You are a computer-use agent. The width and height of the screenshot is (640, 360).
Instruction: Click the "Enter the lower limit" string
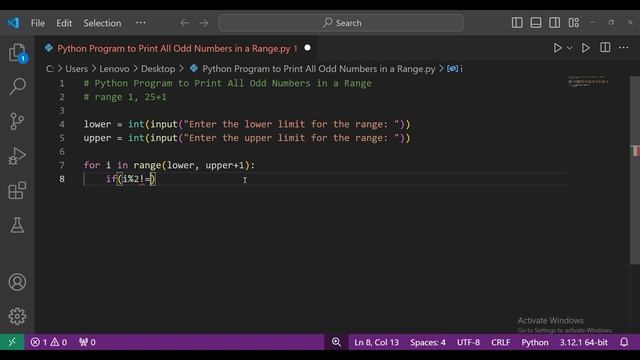(291, 124)
